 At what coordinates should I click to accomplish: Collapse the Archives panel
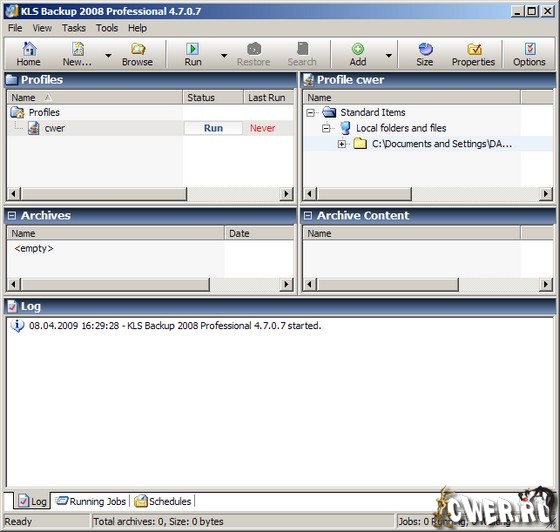click(x=12, y=216)
